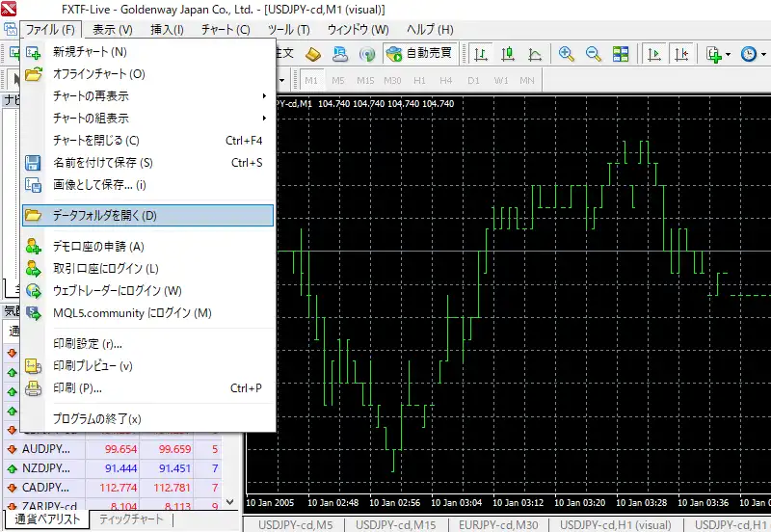Select the M1 timeframe button
This screenshot has height=532, width=771.
pos(311,80)
